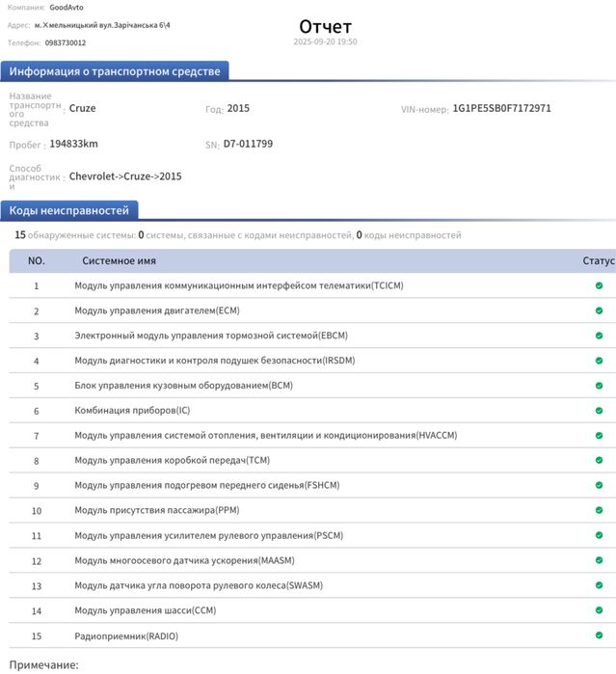Click the green status icon for TCICM module
Viewport: 616px width, 674px height.
[599, 285]
